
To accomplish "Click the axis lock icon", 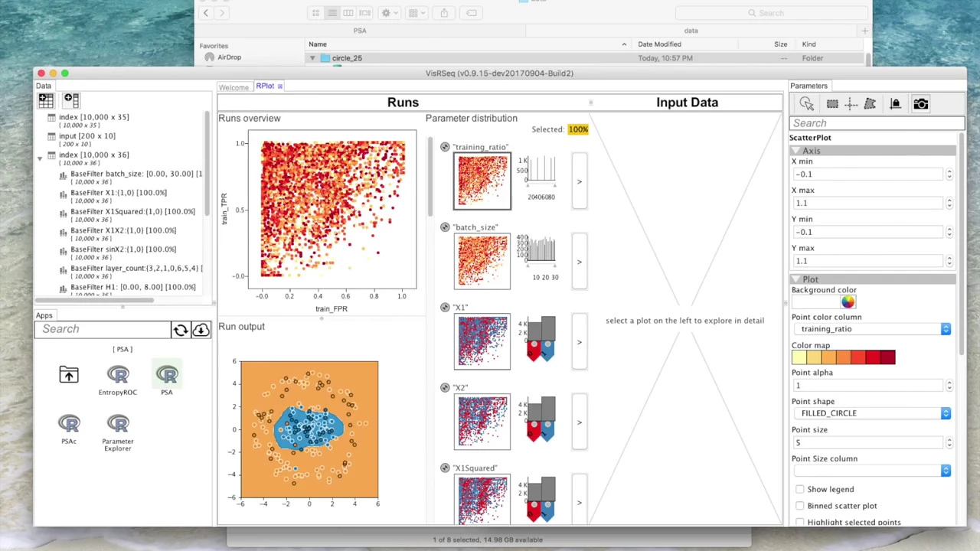I will click(895, 103).
